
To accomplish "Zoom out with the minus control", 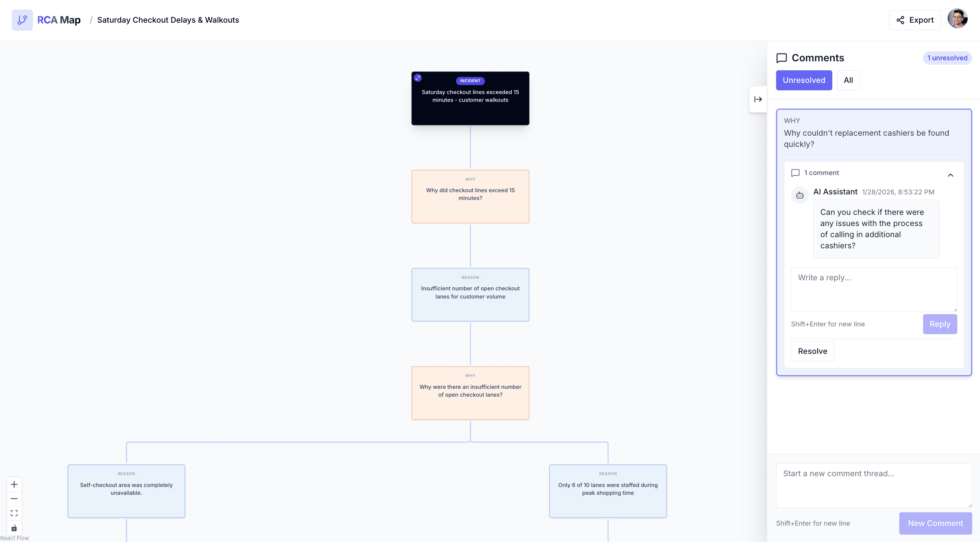I will (x=14, y=499).
